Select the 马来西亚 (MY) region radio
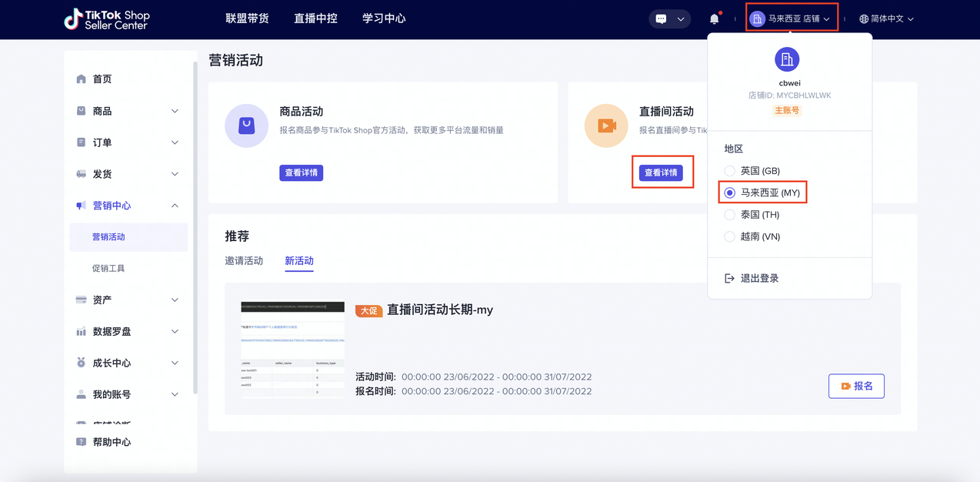 coord(729,192)
